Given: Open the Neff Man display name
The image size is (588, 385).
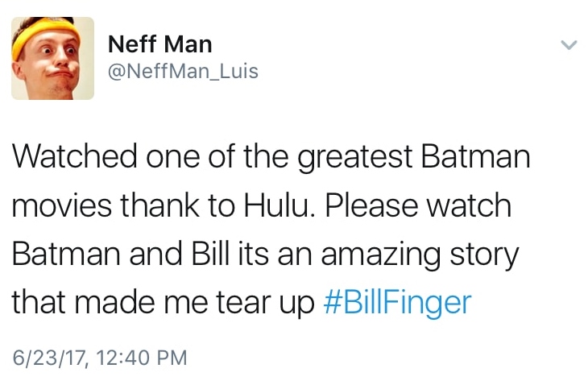Looking at the screenshot, I should coord(159,44).
